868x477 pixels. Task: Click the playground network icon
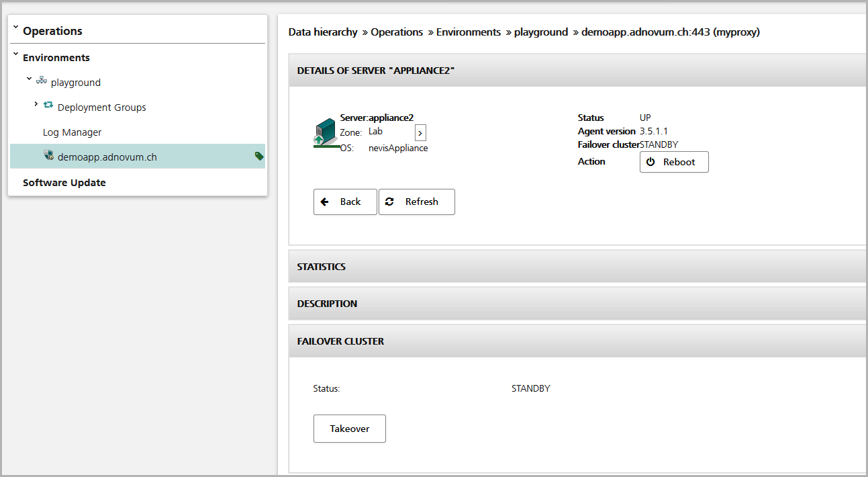click(42, 81)
